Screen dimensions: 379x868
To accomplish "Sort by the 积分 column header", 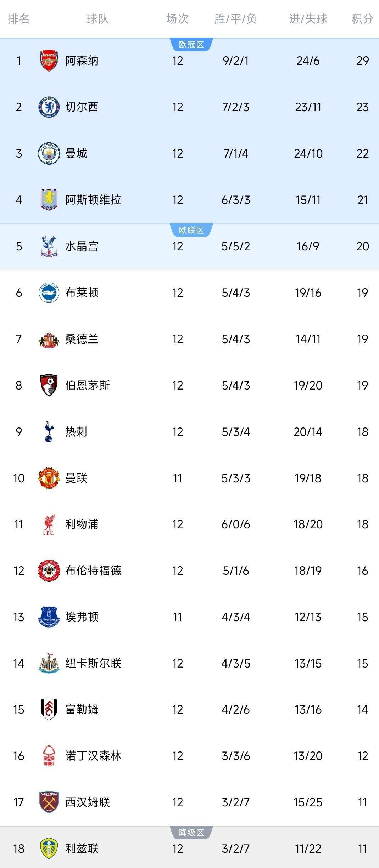I will [362, 19].
